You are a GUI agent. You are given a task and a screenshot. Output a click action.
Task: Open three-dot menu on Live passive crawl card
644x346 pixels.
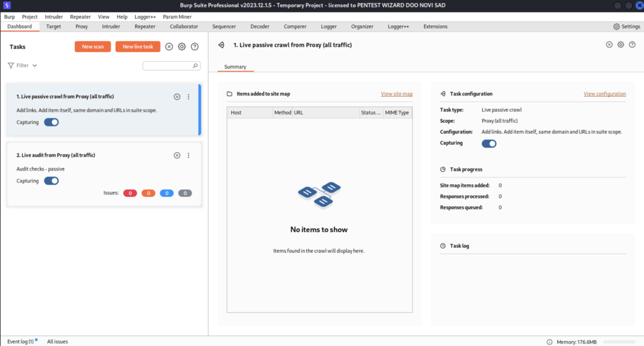(189, 97)
